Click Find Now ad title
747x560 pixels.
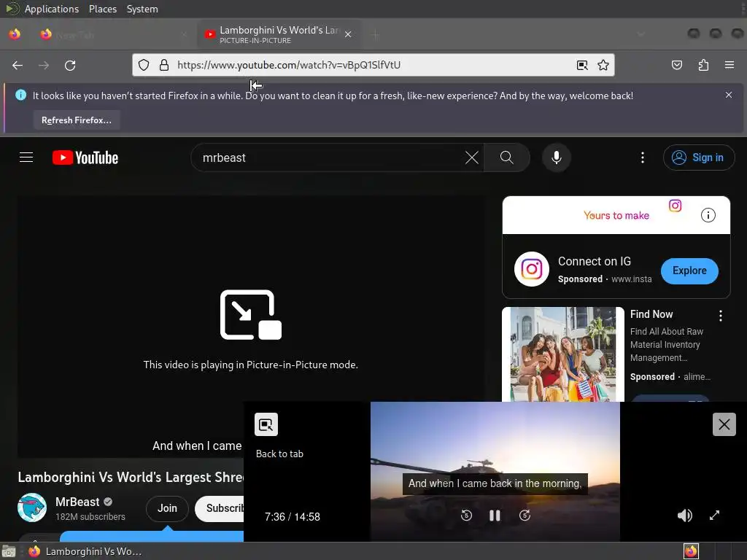click(651, 314)
